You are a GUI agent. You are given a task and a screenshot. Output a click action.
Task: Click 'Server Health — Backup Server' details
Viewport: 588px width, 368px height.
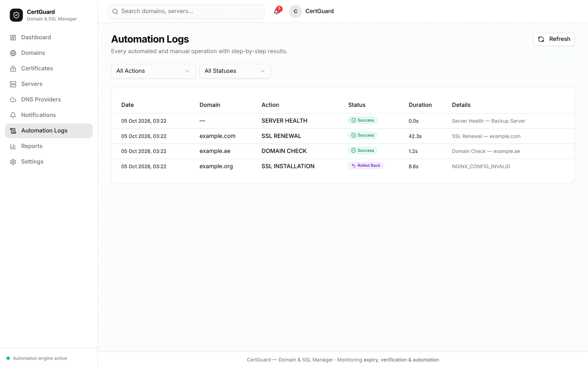coord(488,121)
